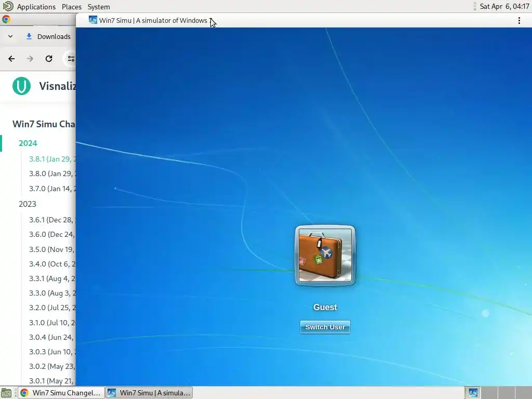Open changelog entry 3.6.0

52,234
